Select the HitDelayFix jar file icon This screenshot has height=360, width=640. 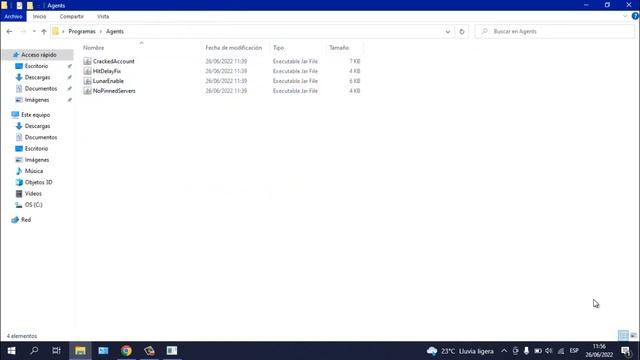point(87,71)
